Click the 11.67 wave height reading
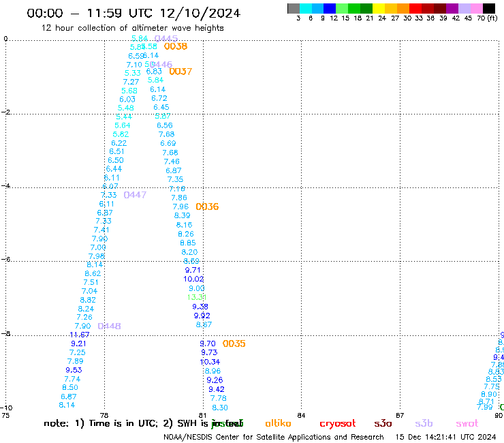The width and height of the screenshot is (504, 443). (x=80, y=335)
